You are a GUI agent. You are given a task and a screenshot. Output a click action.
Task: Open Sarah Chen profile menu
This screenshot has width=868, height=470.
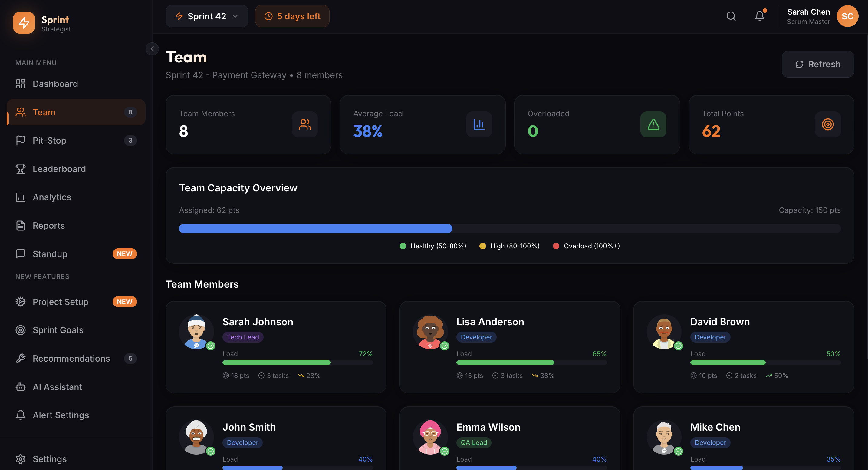808,16
